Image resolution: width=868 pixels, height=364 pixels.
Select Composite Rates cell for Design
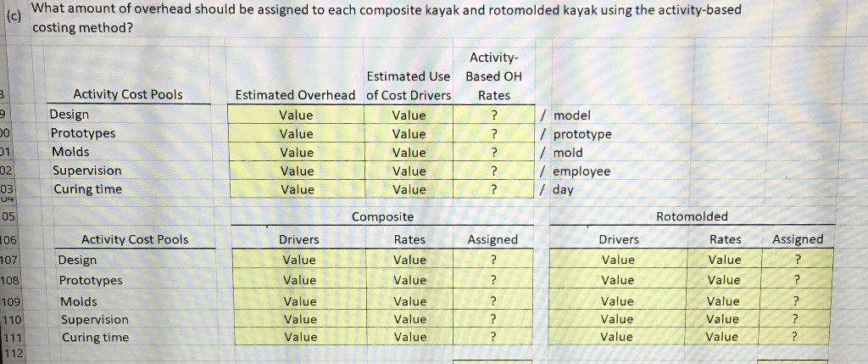[409, 260]
